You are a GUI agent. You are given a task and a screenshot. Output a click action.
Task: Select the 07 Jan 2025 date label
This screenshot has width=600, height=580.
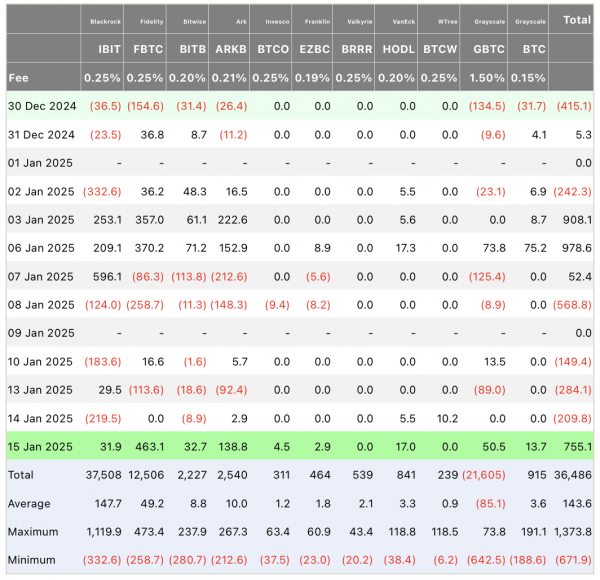coord(41,277)
